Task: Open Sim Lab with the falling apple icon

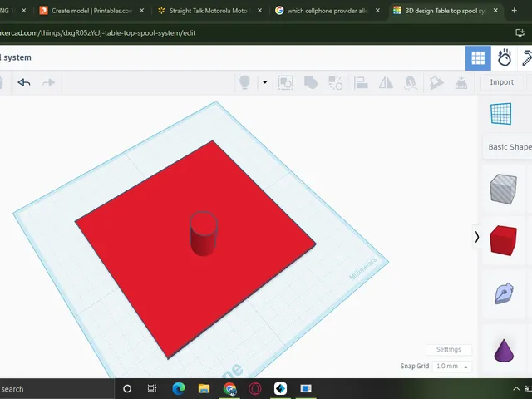Action: tap(505, 58)
